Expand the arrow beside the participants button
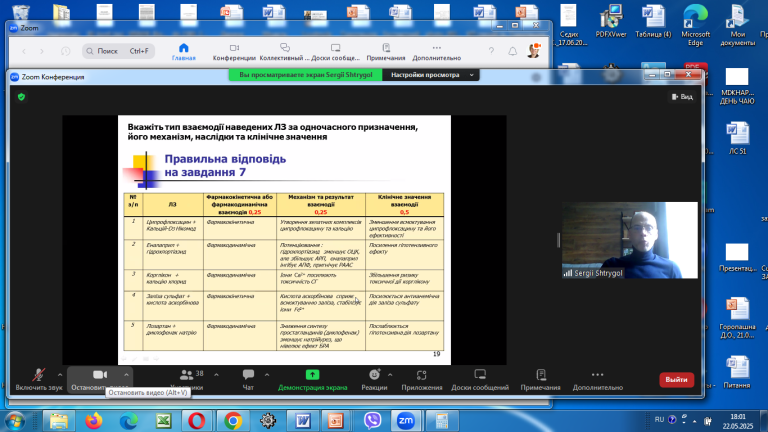 pyautogui.click(x=216, y=375)
